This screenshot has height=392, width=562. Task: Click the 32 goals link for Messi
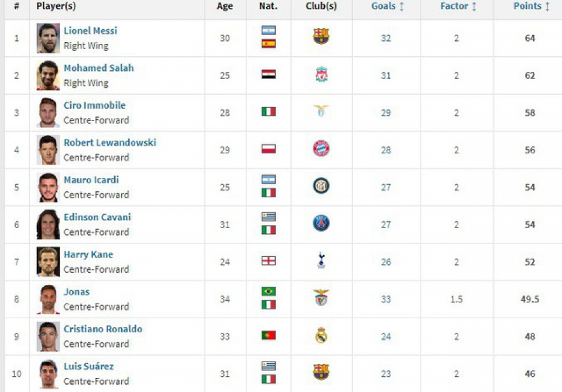click(385, 37)
